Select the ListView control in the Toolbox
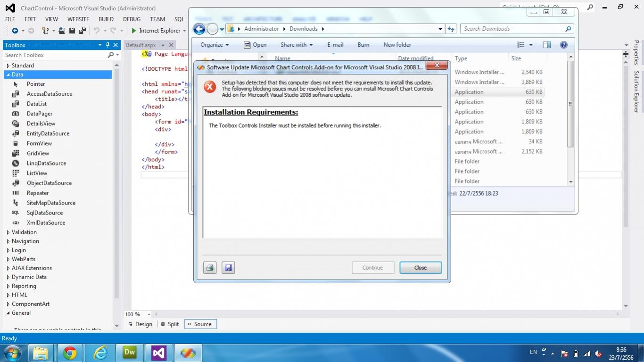The height and width of the screenshot is (362, 644). (37, 173)
